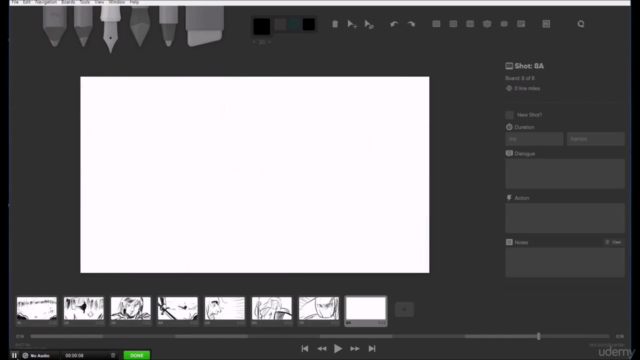Viewport: 640px width, 360px height.
Task: Go to the previous board
Action: pyautogui.click(x=322, y=349)
